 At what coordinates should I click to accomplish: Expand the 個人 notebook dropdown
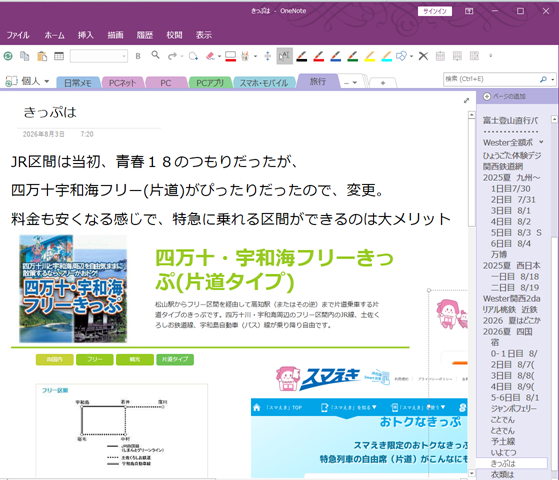coord(47,82)
